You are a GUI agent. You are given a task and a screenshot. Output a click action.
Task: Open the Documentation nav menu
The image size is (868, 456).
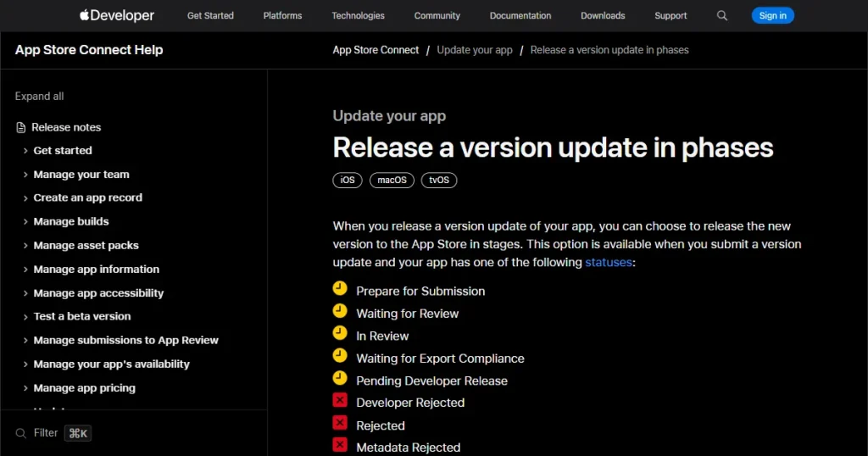click(x=520, y=15)
